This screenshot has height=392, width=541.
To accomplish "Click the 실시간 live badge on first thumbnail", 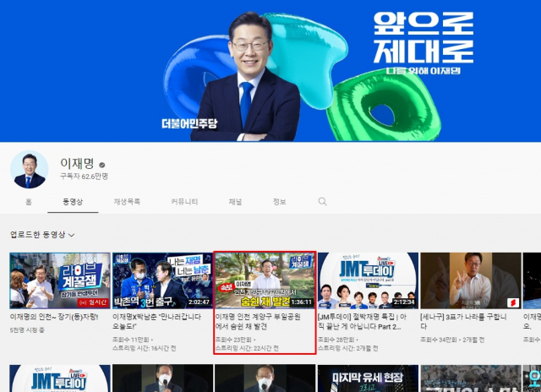I will (94, 302).
